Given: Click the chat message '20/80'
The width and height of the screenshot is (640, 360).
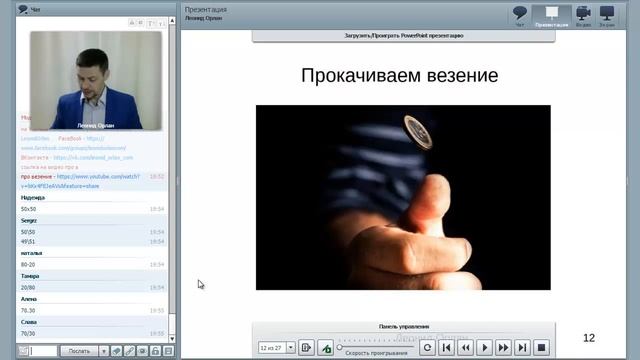Looking at the screenshot, I should coord(28,288).
